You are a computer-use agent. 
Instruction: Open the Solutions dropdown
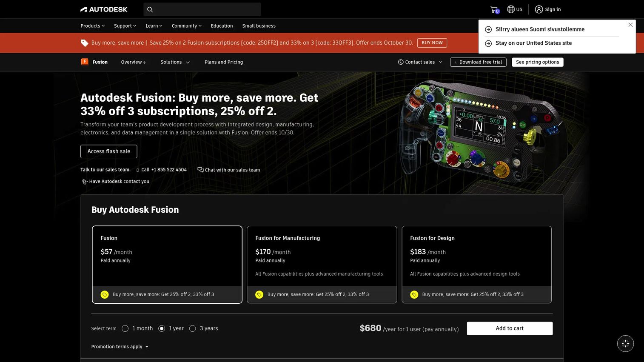point(175,62)
